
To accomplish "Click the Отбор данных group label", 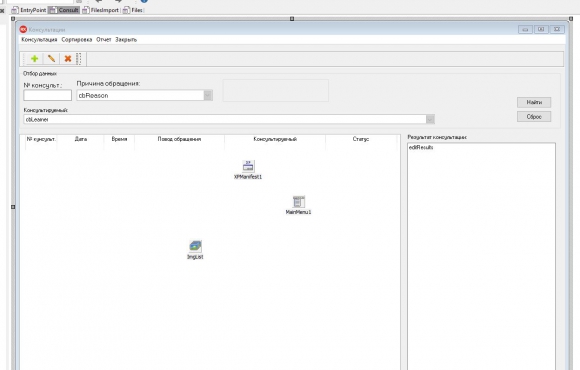I will click(40, 74).
